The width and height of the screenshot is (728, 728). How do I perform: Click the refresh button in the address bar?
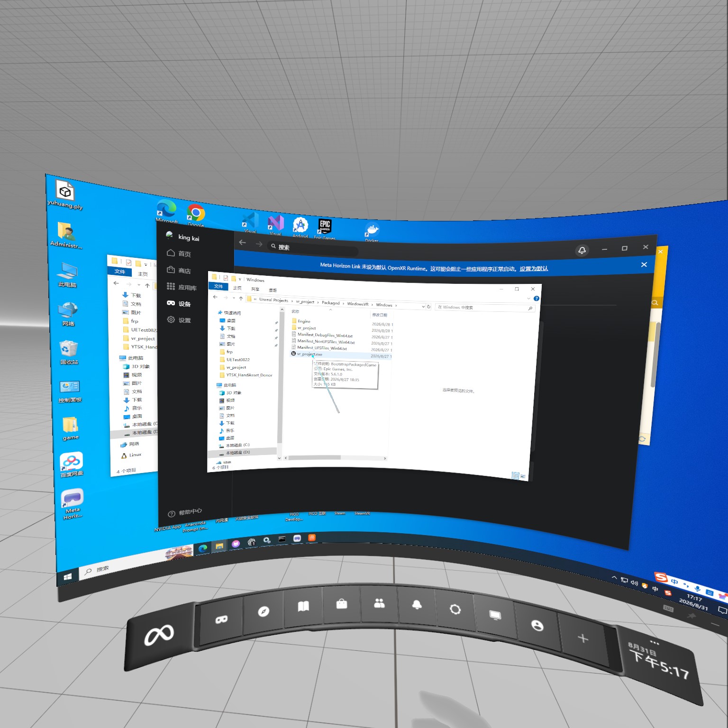coord(429,307)
